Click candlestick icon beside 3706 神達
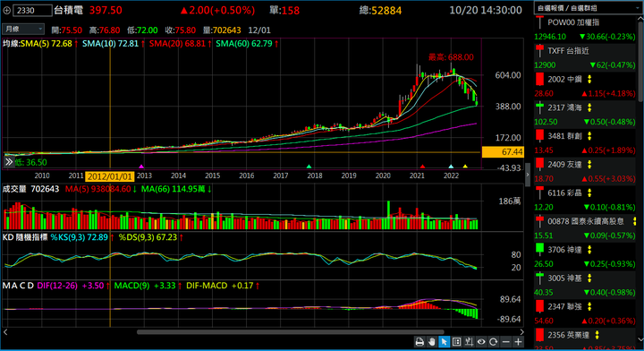The width and height of the screenshot is (644, 351). (x=539, y=250)
